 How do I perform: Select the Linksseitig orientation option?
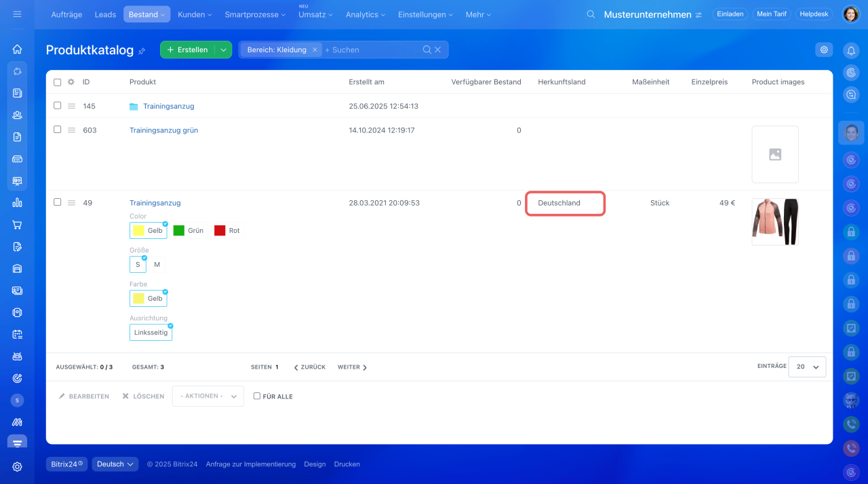point(151,333)
